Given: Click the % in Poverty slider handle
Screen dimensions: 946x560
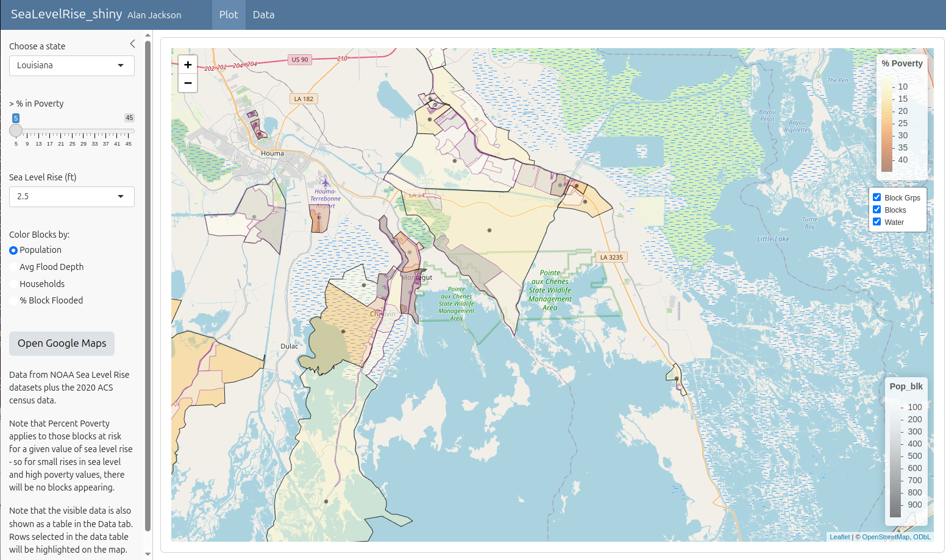Looking at the screenshot, I should click(16, 130).
